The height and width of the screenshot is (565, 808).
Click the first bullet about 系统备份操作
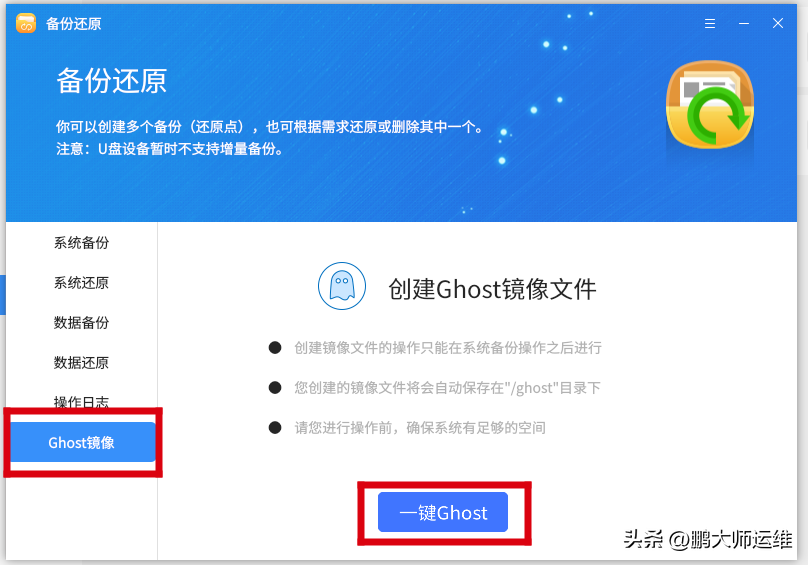click(x=447, y=348)
